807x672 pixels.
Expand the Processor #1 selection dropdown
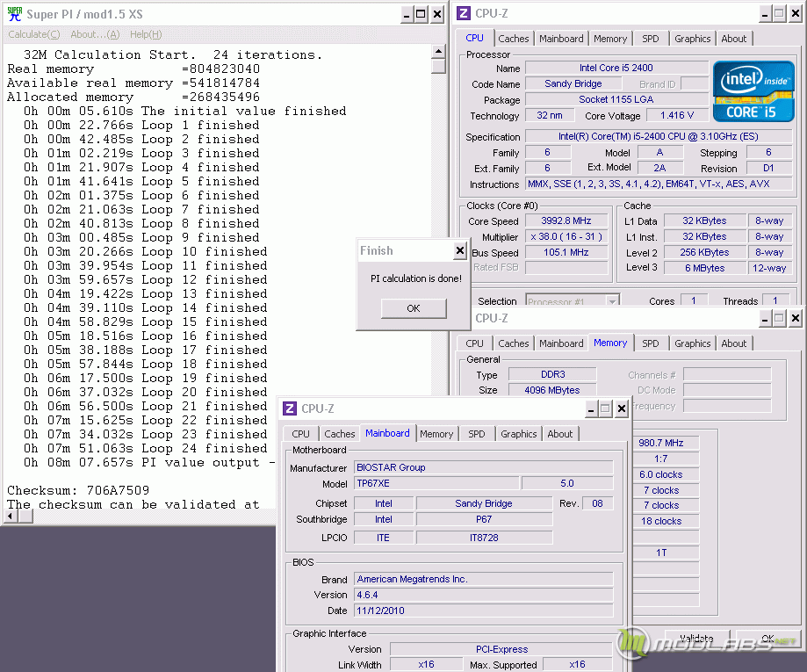(x=612, y=301)
